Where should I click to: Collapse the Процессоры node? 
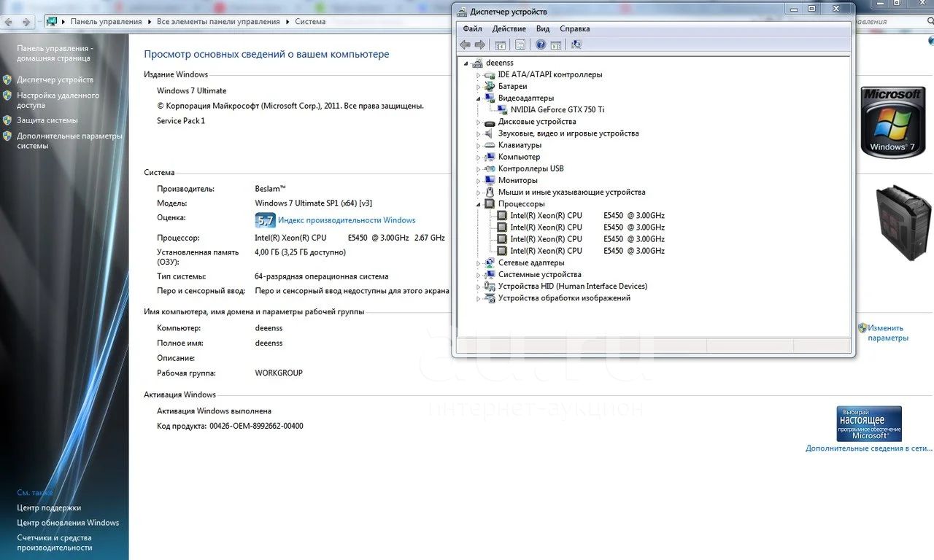[479, 205]
